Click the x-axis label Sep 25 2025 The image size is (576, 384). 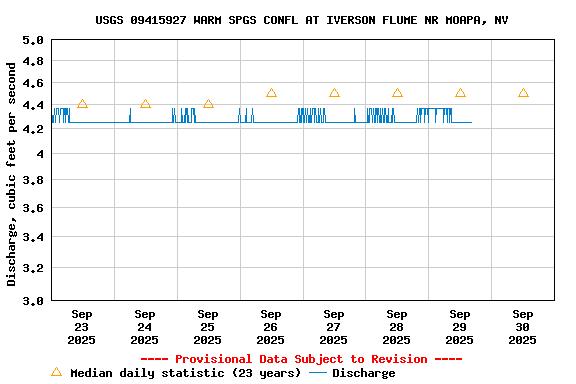point(208,327)
